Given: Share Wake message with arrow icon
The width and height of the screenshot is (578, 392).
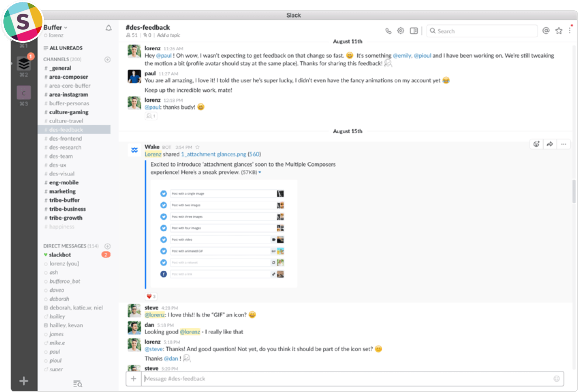Looking at the screenshot, I should tap(550, 144).
